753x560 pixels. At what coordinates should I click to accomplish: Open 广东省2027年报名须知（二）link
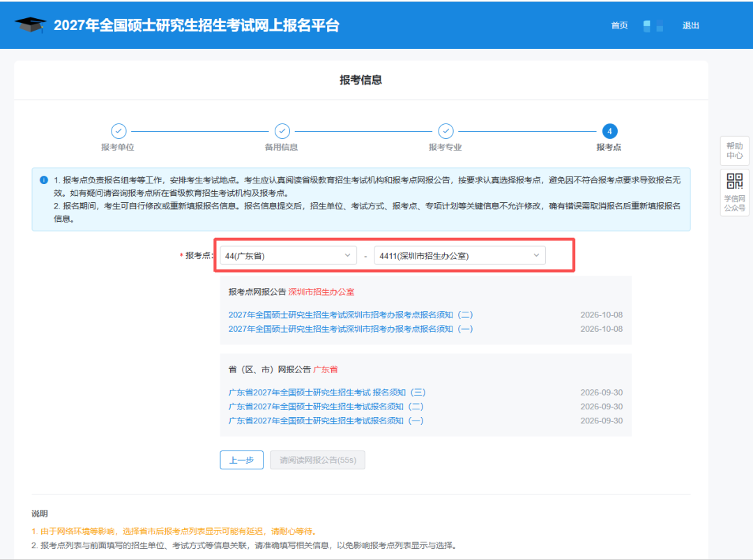pyautogui.click(x=326, y=407)
